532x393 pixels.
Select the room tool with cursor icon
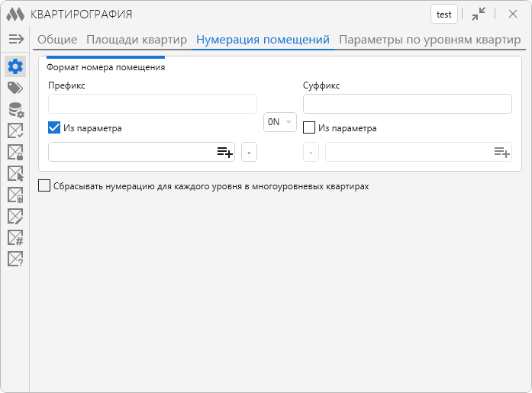coord(15,174)
